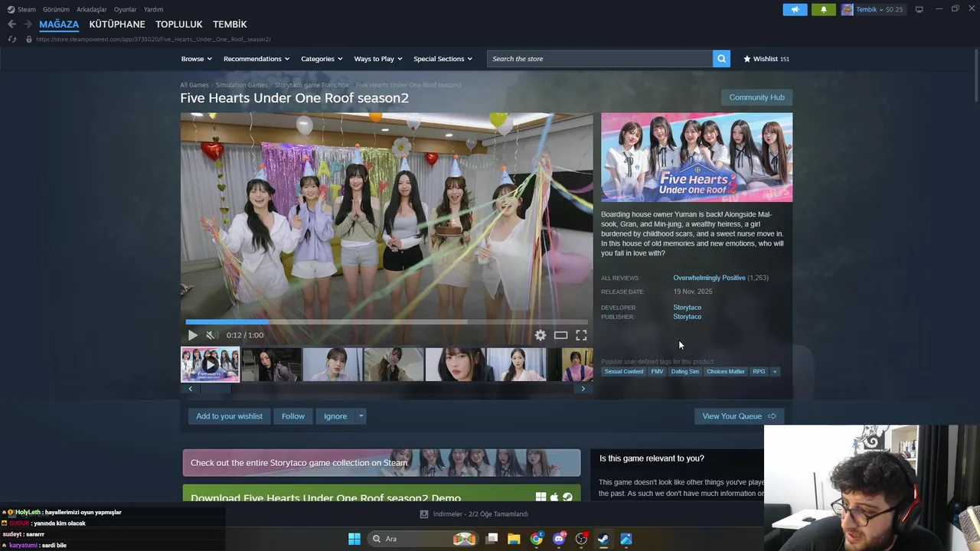Click View Your Queue button
Screen dimensions: 980x551
click(x=739, y=416)
